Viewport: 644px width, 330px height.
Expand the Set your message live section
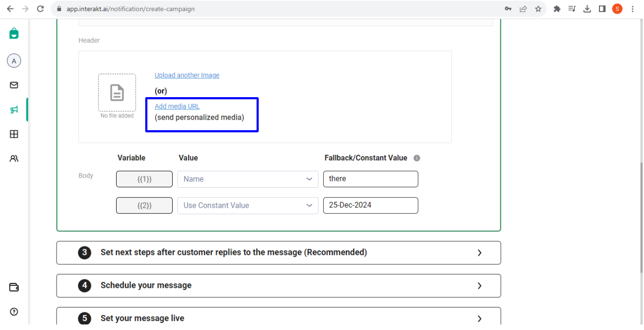point(278,318)
